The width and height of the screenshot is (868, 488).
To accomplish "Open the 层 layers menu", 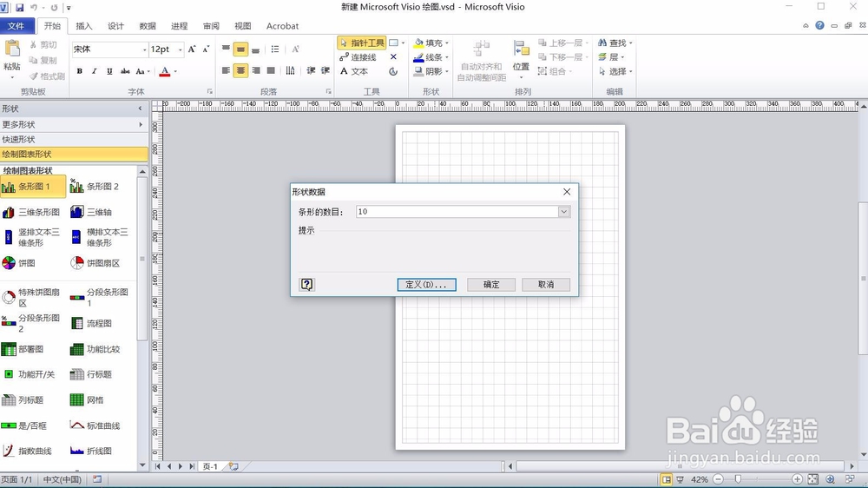I will [x=610, y=57].
